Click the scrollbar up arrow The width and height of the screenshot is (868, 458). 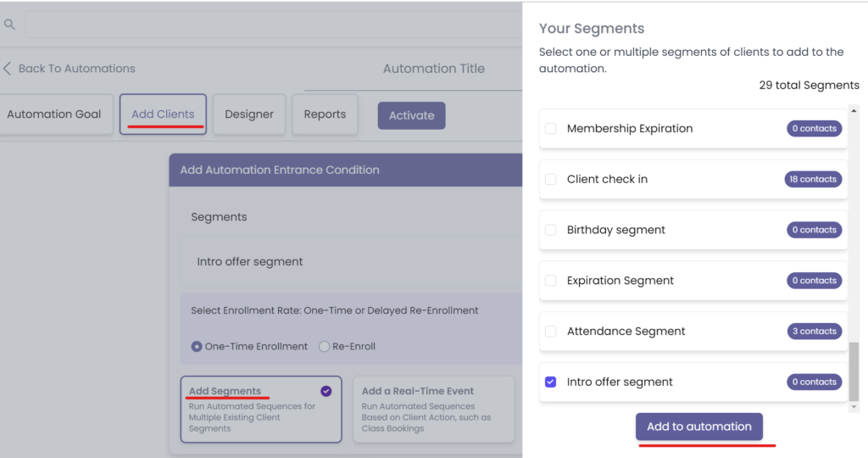pyautogui.click(x=854, y=111)
